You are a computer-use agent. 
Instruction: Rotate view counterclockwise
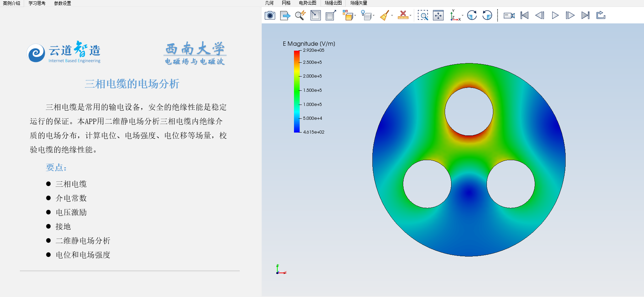pos(487,15)
